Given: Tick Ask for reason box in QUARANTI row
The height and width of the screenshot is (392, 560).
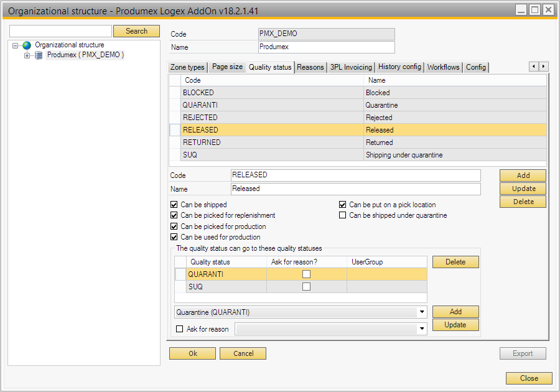Looking at the screenshot, I should (x=306, y=274).
